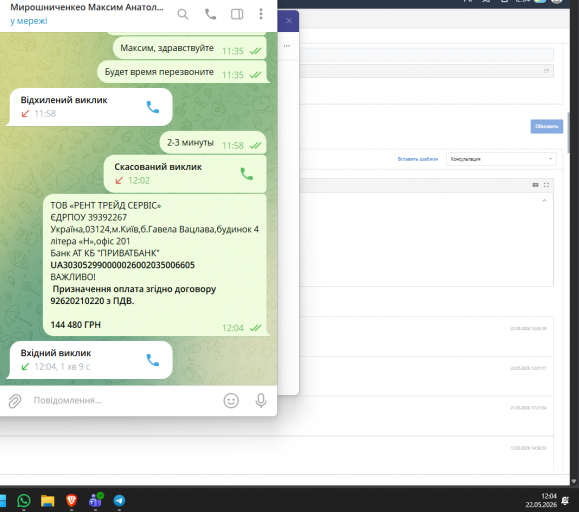Click 'ТОВ «РЕНТ ТРЕЙД СЕРВІС»' line

[x=106, y=206]
